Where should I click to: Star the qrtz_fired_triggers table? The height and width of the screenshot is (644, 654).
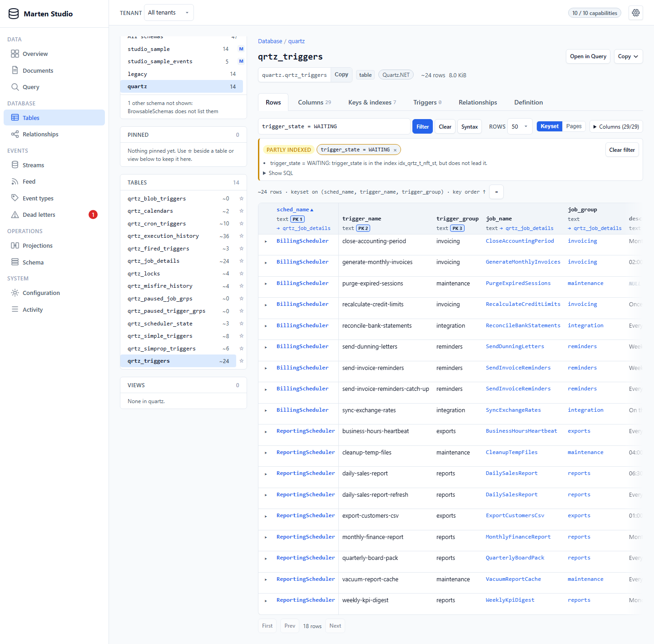tap(241, 249)
